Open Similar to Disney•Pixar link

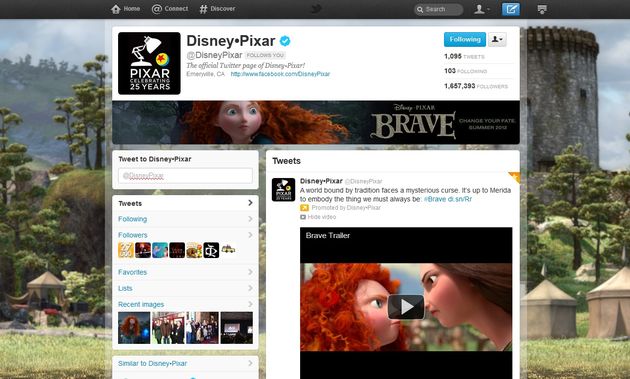pos(152,363)
